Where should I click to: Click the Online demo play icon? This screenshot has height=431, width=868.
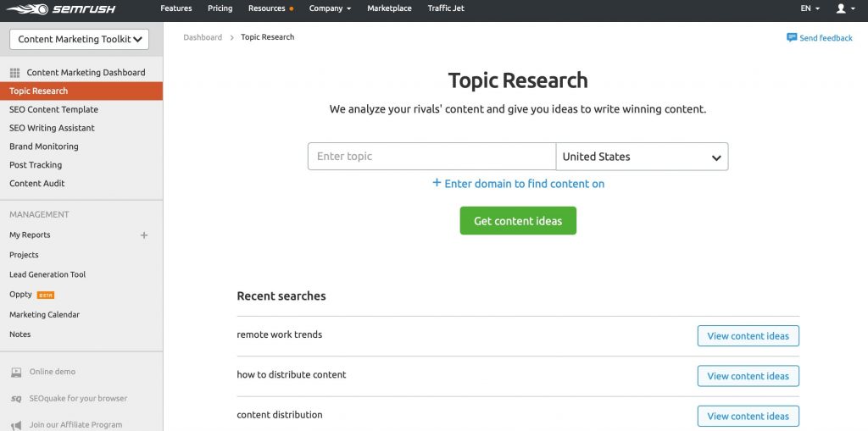point(16,373)
